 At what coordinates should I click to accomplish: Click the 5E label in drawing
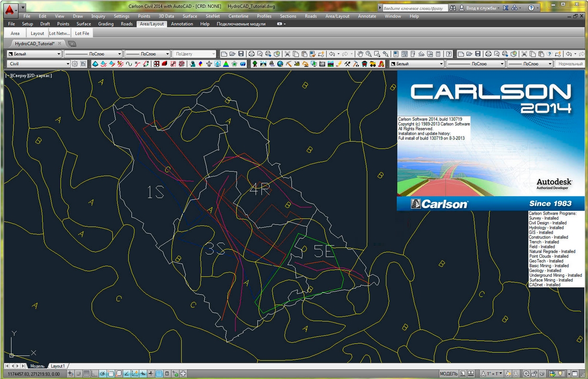coord(324,252)
